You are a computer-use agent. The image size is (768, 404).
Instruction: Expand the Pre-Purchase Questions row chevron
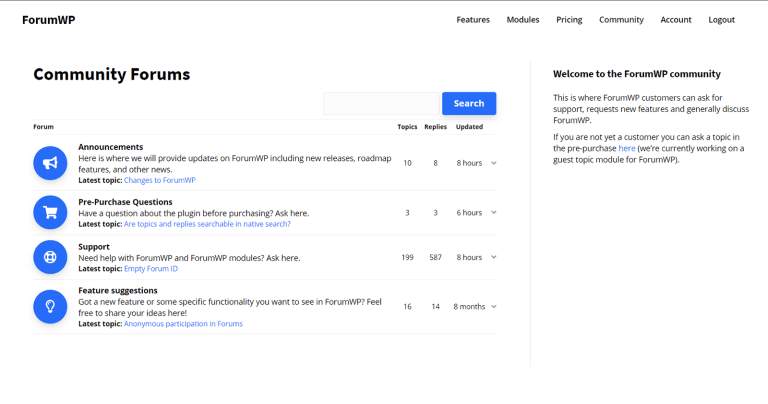point(494,212)
